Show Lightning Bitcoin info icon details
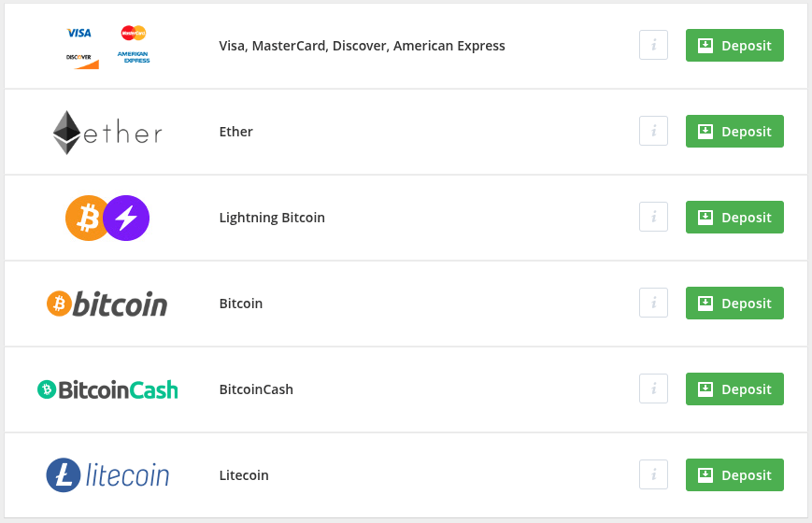812x523 pixels. [653, 218]
